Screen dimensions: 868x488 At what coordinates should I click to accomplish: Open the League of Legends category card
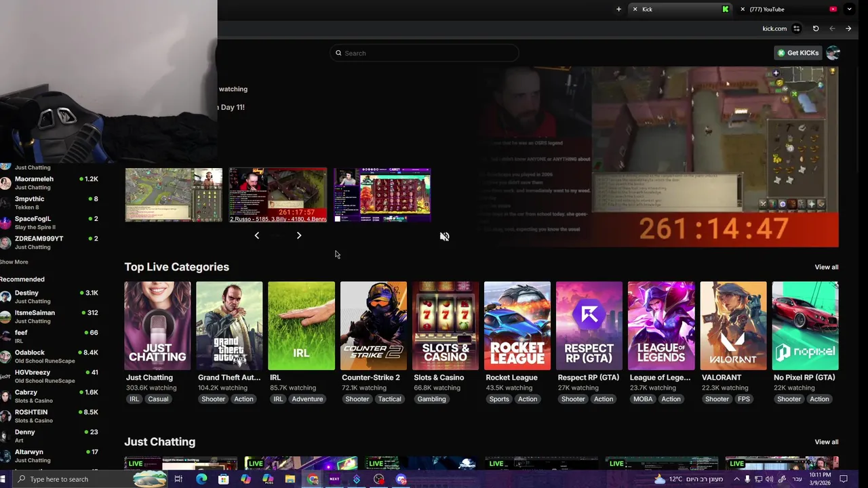pos(661,326)
